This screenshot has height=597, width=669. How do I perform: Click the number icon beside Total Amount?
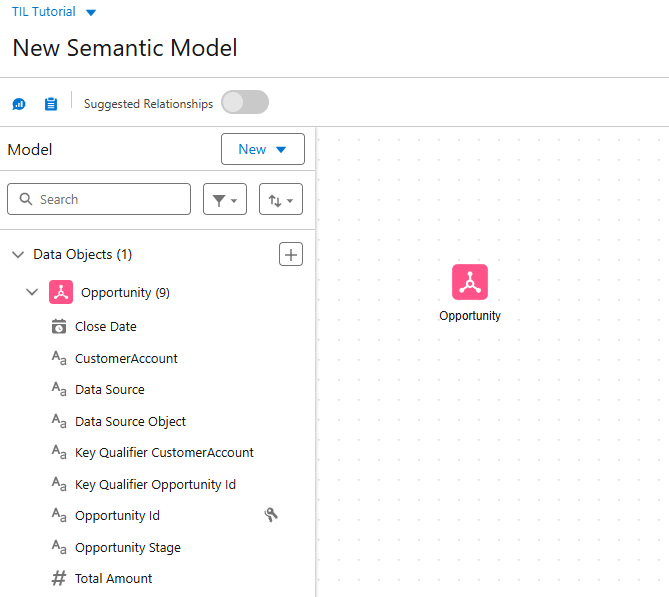[59, 579]
